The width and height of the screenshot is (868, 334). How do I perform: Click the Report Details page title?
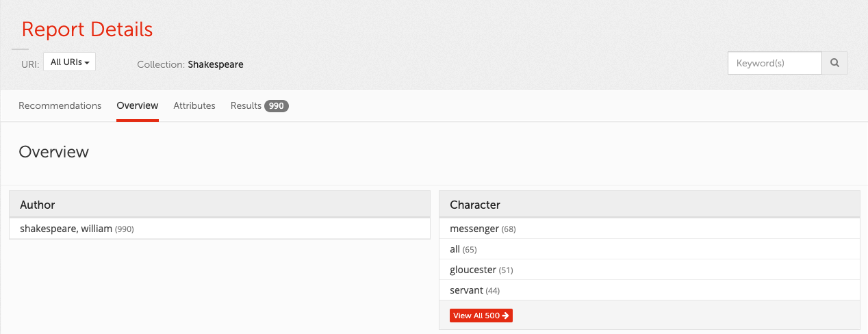pos(87,29)
